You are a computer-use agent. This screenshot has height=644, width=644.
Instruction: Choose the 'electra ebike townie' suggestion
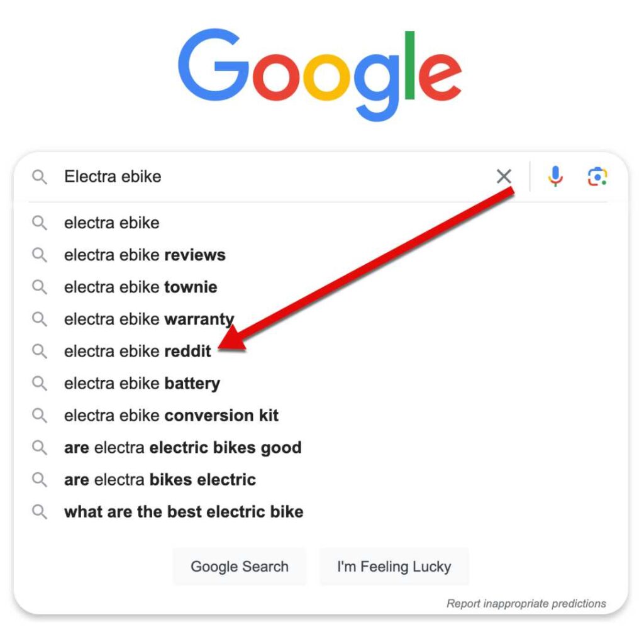140,287
